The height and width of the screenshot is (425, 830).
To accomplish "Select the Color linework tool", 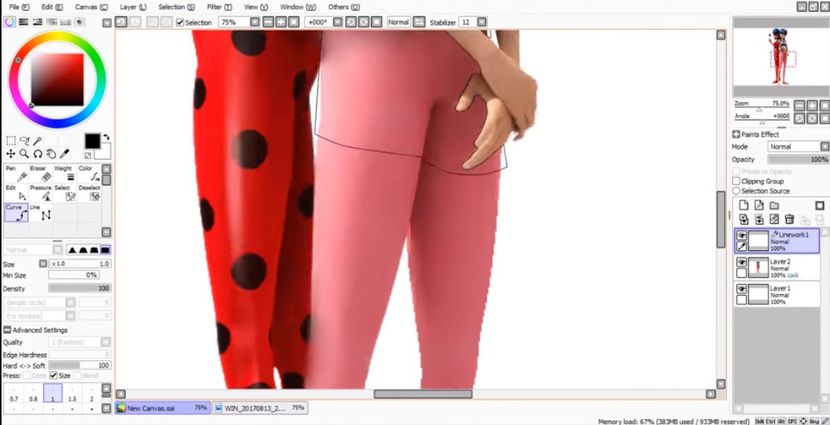I will [x=89, y=174].
